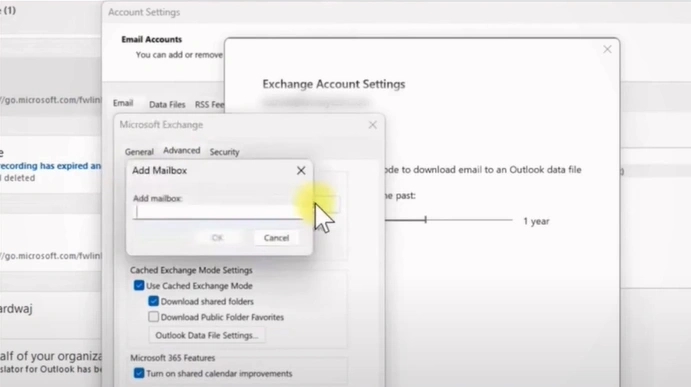Cancel the Add Mailbox dialog
Image resolution: width=691 pixels, height=387 pixels.
[276, 238]
